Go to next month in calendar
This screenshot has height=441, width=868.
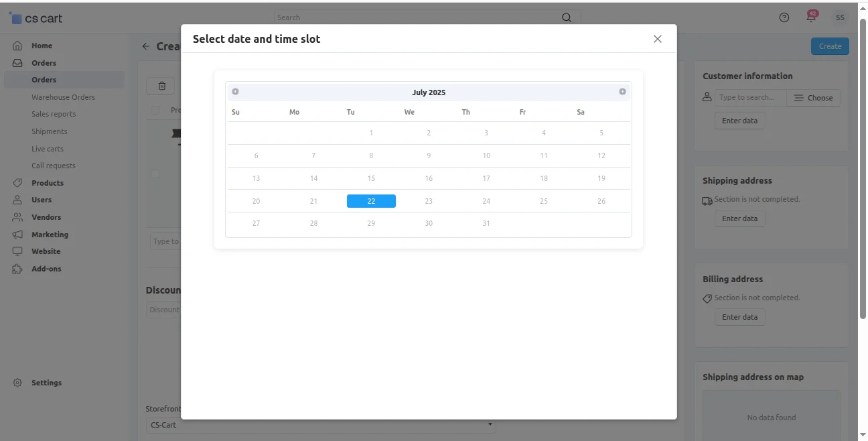click(x=622, y=92)
